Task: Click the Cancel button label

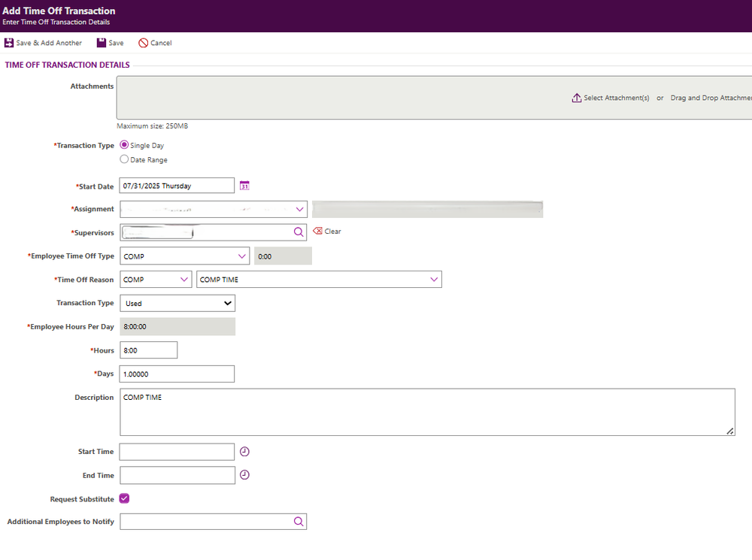Action: (x=161, y=43)
